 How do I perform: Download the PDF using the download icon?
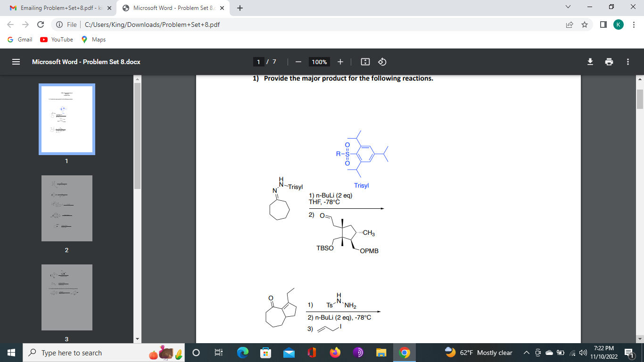[x=590, y=62]
